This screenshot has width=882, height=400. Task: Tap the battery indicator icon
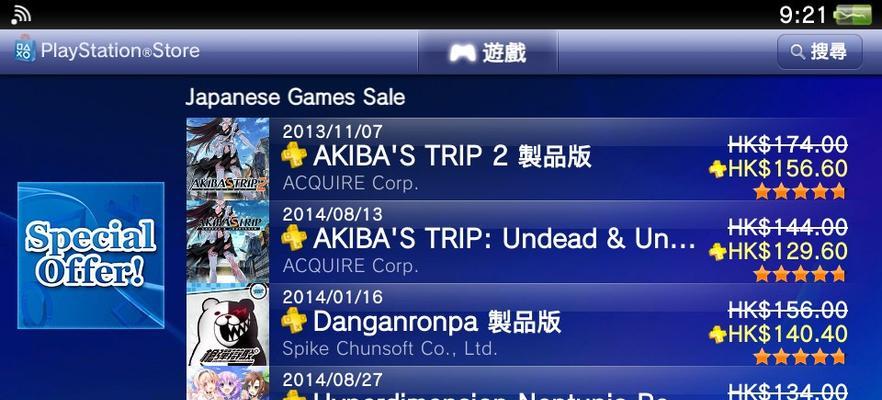[x=852, y=15]
